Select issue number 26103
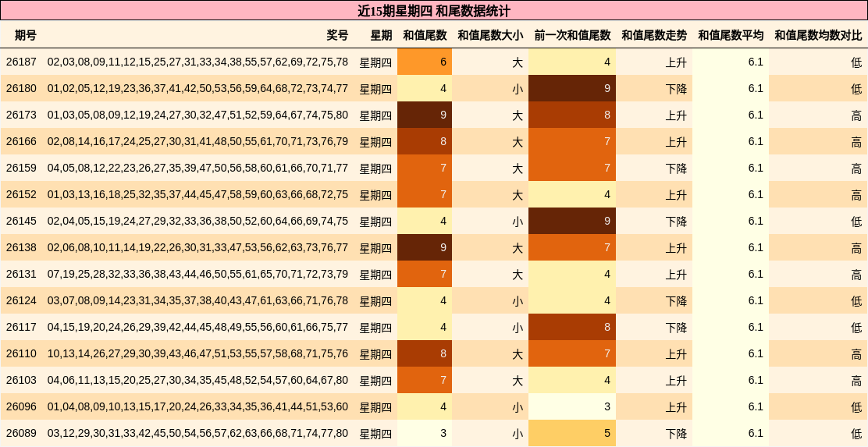This screenshot has width=868, height=447. pos(21,381)
